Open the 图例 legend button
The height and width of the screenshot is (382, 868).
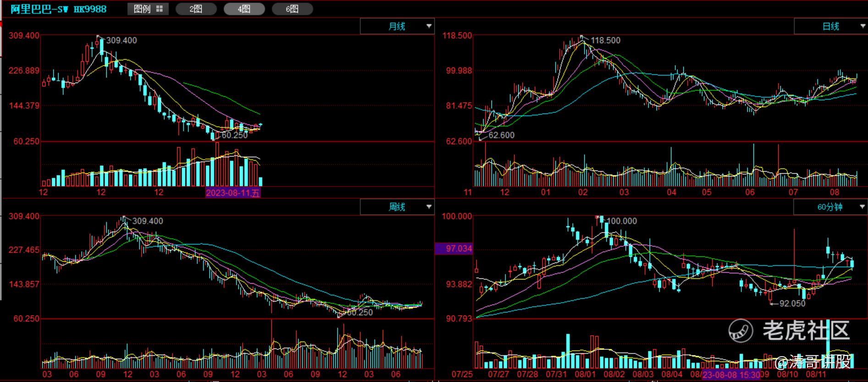148,9
